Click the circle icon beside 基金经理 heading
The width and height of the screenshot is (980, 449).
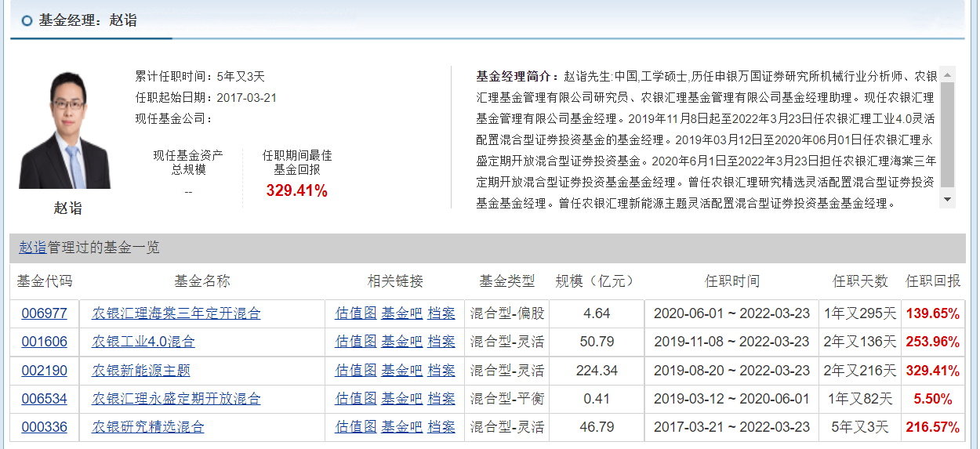[x=27, y=20]
